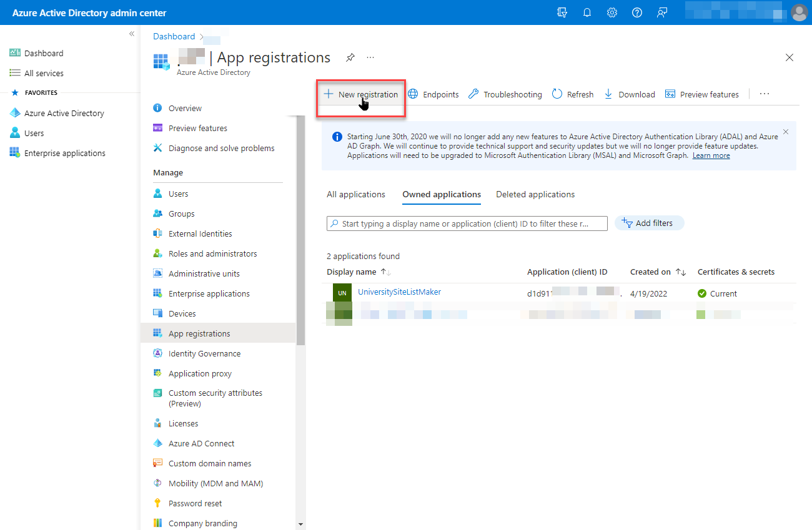Screen dimensions: 812x530
Task: Open Troubleshooting in the toolbar
Action: (x=505, y=95)
